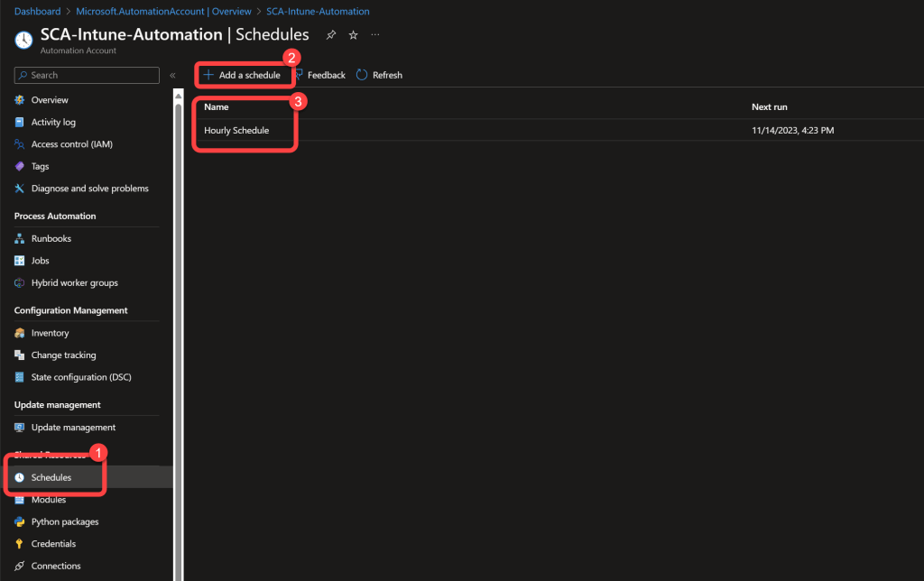
Task: Collapse the sidebar with double chevron
Action: click(172, 75)
